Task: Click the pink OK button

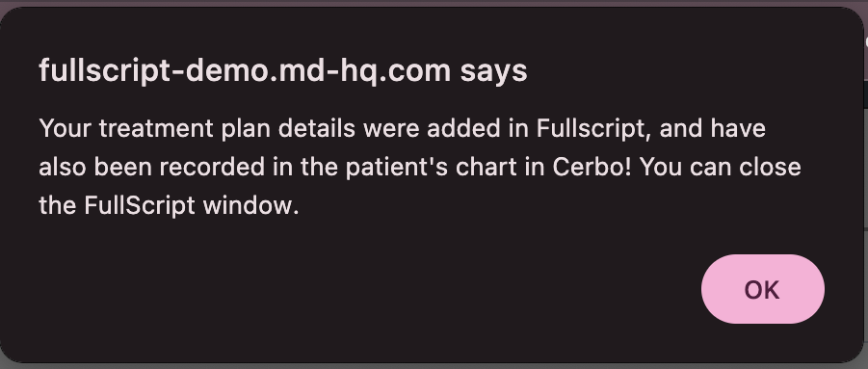Action: point(762,289)
